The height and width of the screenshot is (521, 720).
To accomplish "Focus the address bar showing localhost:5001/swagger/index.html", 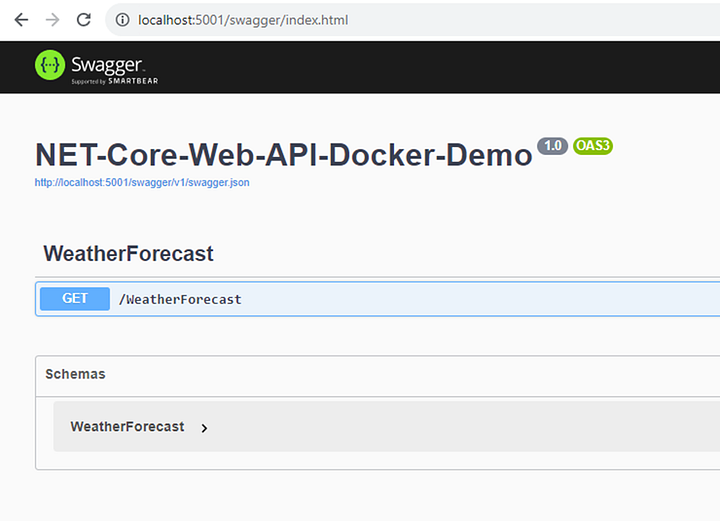I will (x=412, y=20).
